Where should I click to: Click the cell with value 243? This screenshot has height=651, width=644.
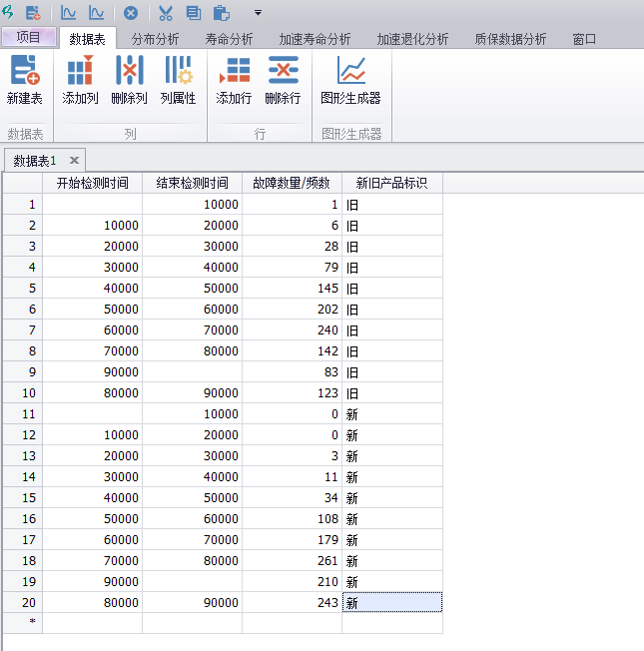point(292,602)
